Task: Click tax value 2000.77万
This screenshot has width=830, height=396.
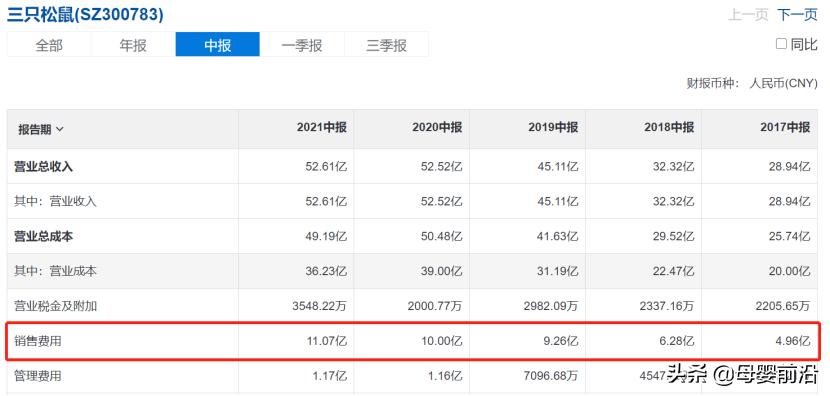Action: 435,306
